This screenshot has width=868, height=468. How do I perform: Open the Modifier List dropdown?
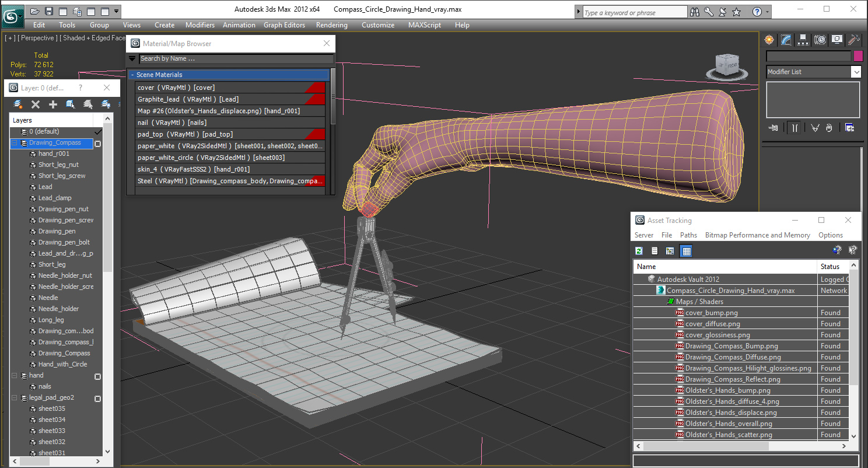click(856, 72)
